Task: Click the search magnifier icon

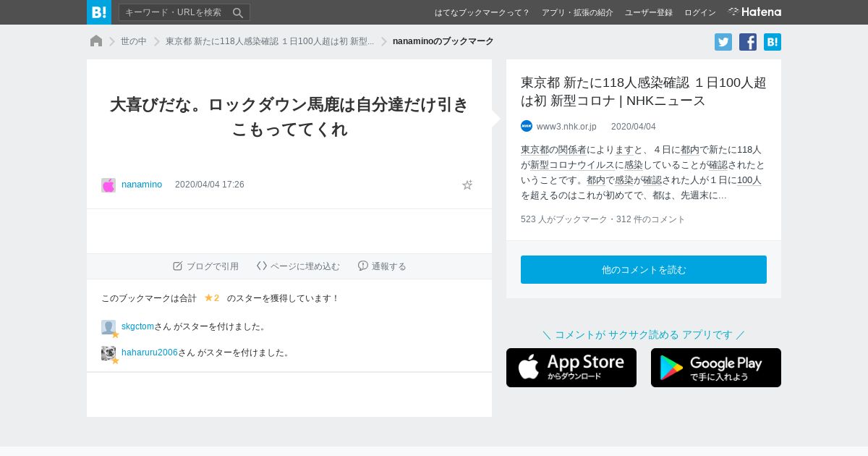Action: click(238, 12)
